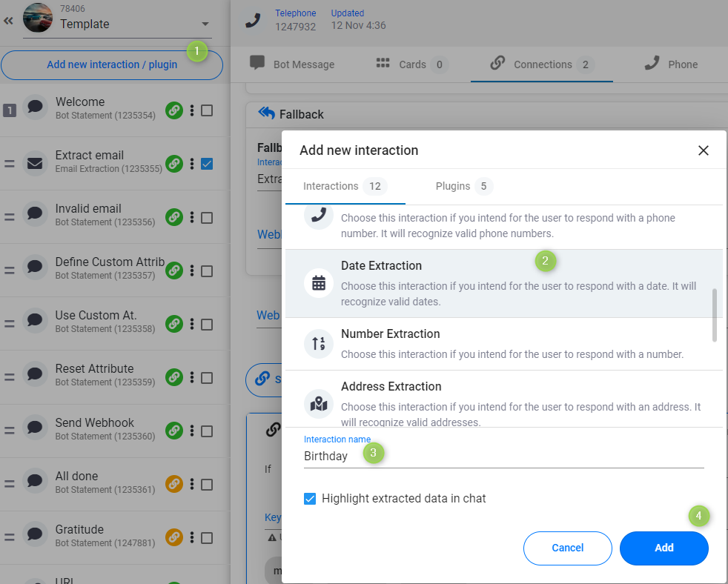
Task: Click green link icon on Define Custom Attrib row
Action: pyautogui.click(x=174, y=271)
